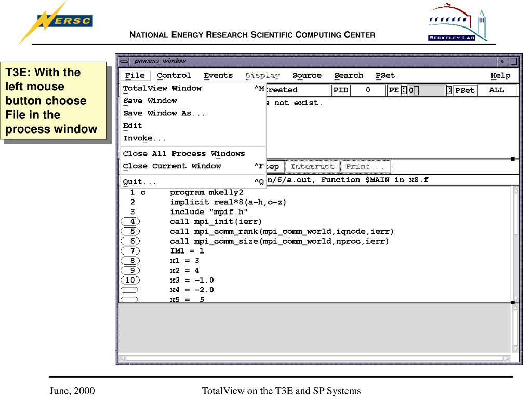Click the 'x3 = -1.0' statement
This screenshot has height=399, width=532.
click(192, 280)
